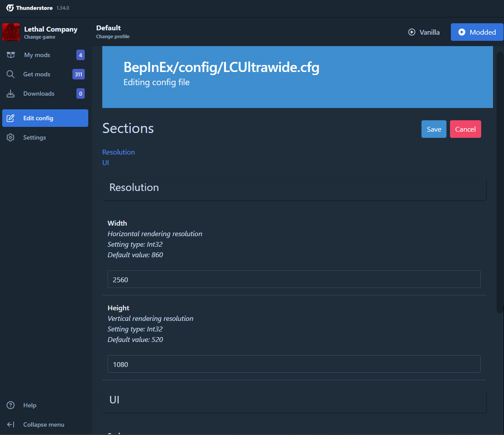Click the My mods box icon
The image size is (504, 435).
point(11,55)
